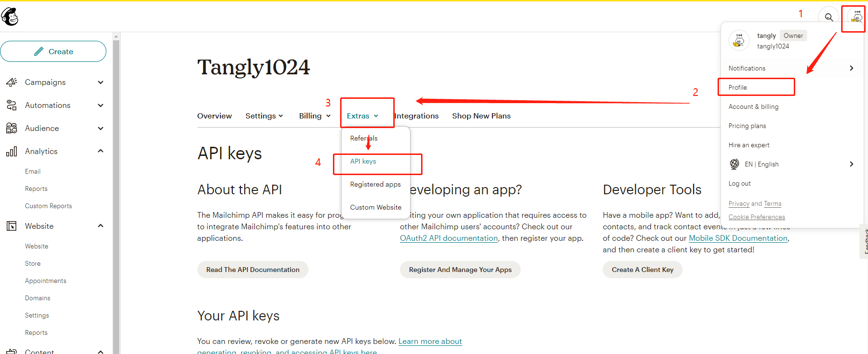Click Register And Manage Your Apps

coord(460,270)
